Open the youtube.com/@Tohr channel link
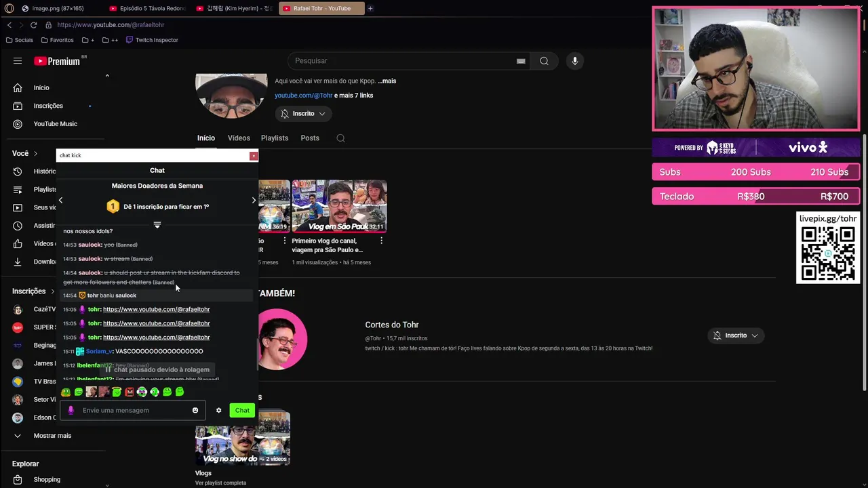The width and height of the screenshot is (868, 488). pyautogui.click(x=303, y=96)
